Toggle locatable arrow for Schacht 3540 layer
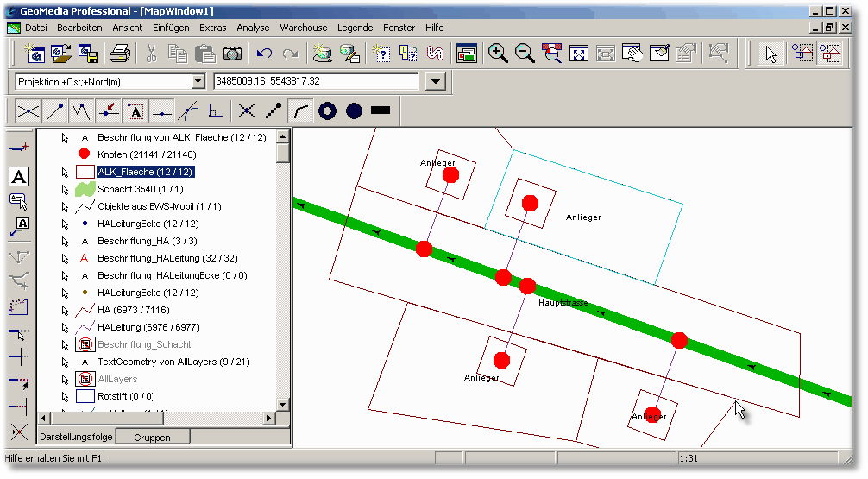Viewport: 868px width, 479px height. click(65, 189)
